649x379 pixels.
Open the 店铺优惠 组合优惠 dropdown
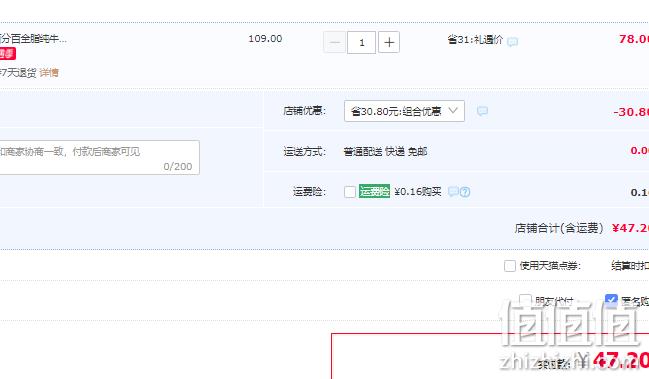tap(404, 111)
